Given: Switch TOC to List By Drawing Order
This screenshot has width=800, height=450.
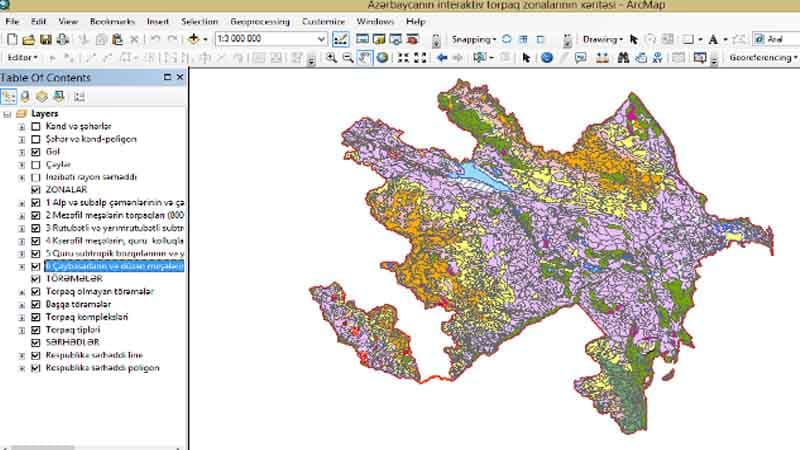Looking at the screenshot, I should 9,96.
